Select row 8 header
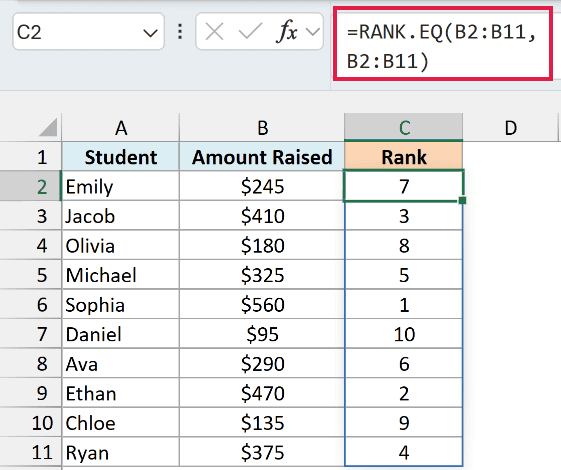Screen dimensions: 561x470 coord(31,363)
